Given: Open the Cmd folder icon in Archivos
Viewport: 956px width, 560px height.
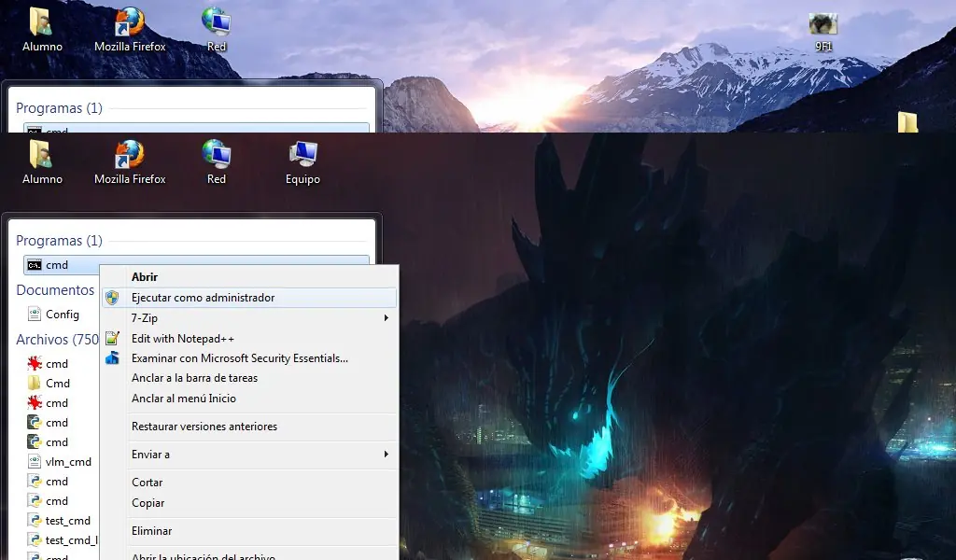Looking at the screenshot, I should coord(35,384).
